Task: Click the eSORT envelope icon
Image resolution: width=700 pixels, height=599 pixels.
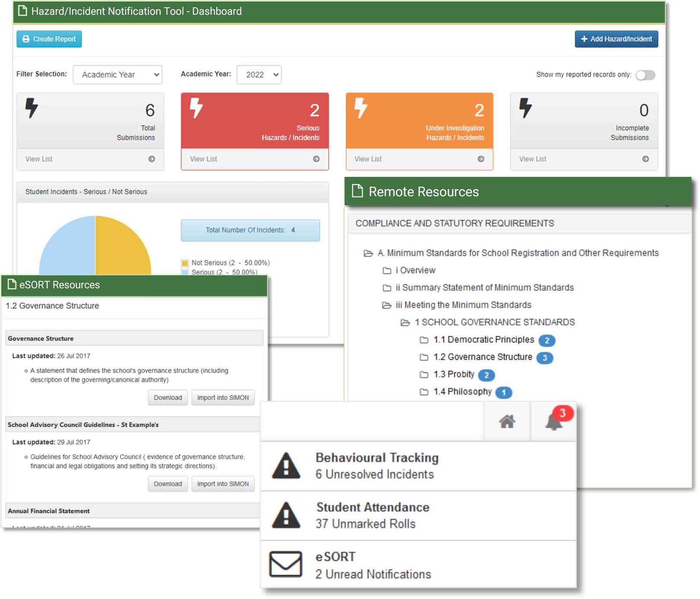Action: pos(285,564)
